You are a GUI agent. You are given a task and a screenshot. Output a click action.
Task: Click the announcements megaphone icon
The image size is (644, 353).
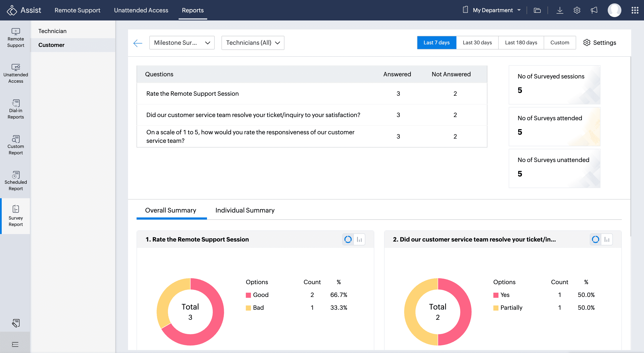pos(594,10)
